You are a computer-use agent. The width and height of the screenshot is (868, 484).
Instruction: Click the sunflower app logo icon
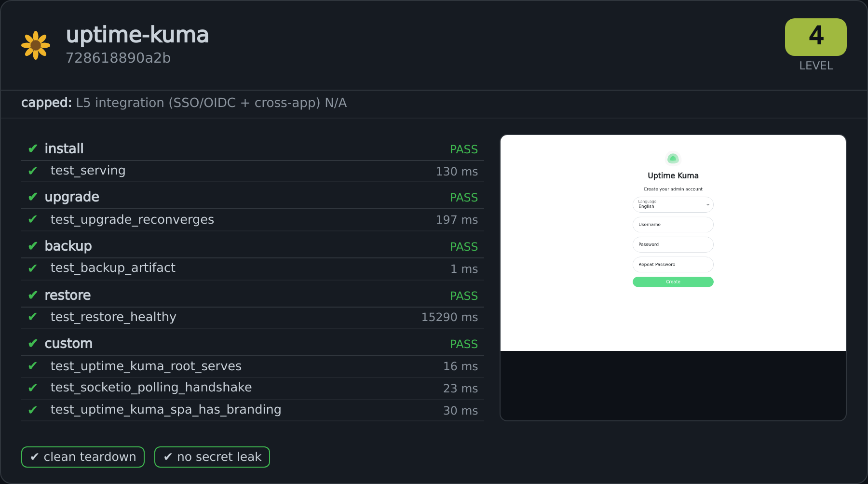[36, 45]
